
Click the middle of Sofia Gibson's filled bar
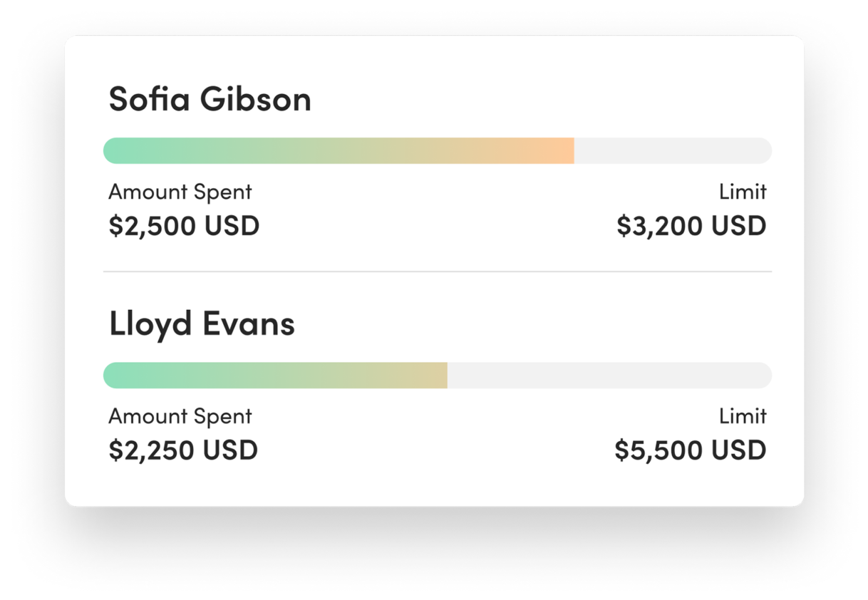pyautogui.click(x=339, y=151)
